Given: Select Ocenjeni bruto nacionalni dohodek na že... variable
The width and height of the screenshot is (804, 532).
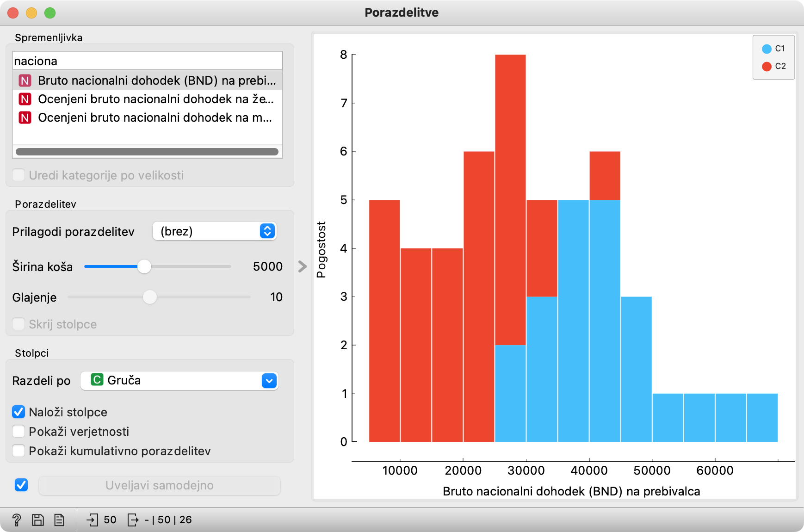Looking at the screenshot, I should coord(147,99).
